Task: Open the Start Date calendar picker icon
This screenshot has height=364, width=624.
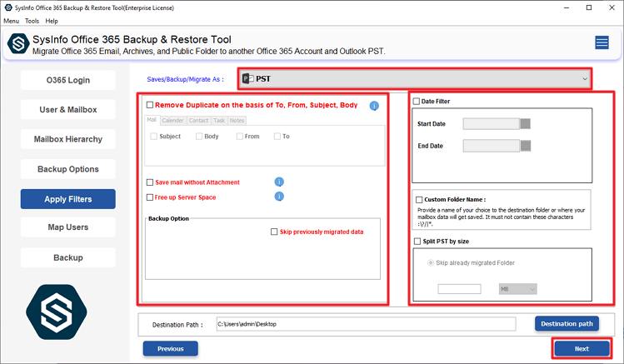Action: pyautogui.click(x=525, y=124)
